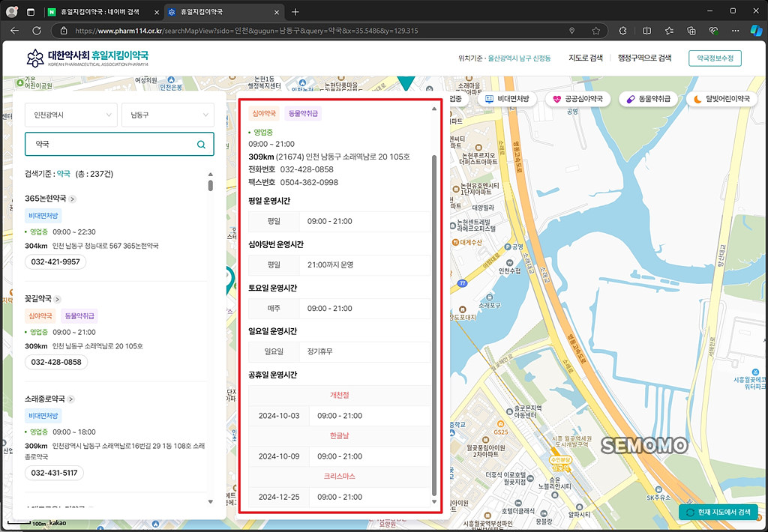Click 2024-10-03 holiday date cell
The width and height of the screenshot is (768, 532).
coord(279,416)
